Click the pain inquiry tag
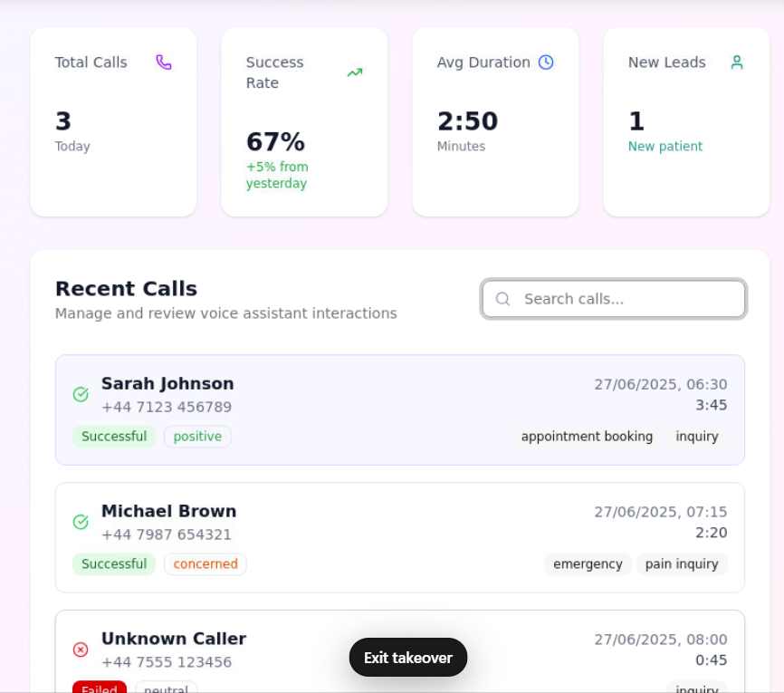 click(x=682, y=564)
